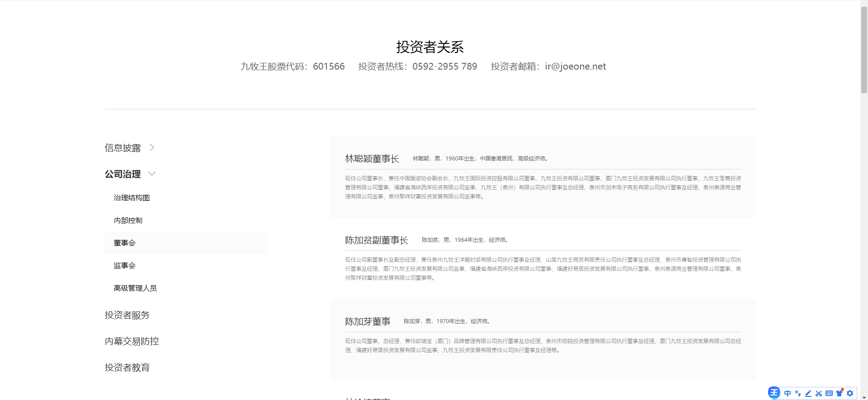Viewport: 868px width, 400px height.
Task: Open the IME skin shirt icon
Action: [x=840, y=393]
